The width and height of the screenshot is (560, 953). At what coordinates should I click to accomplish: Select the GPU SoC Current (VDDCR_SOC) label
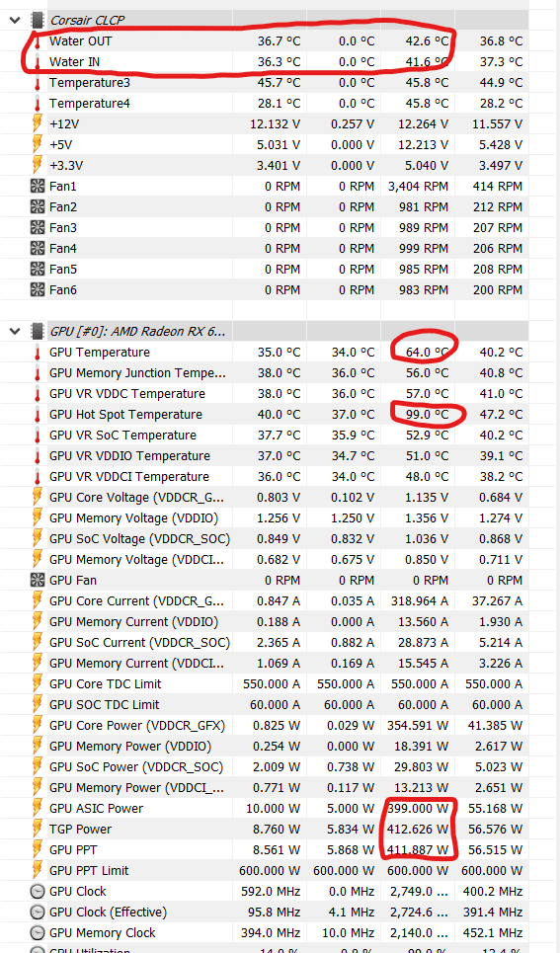point(140,643)
